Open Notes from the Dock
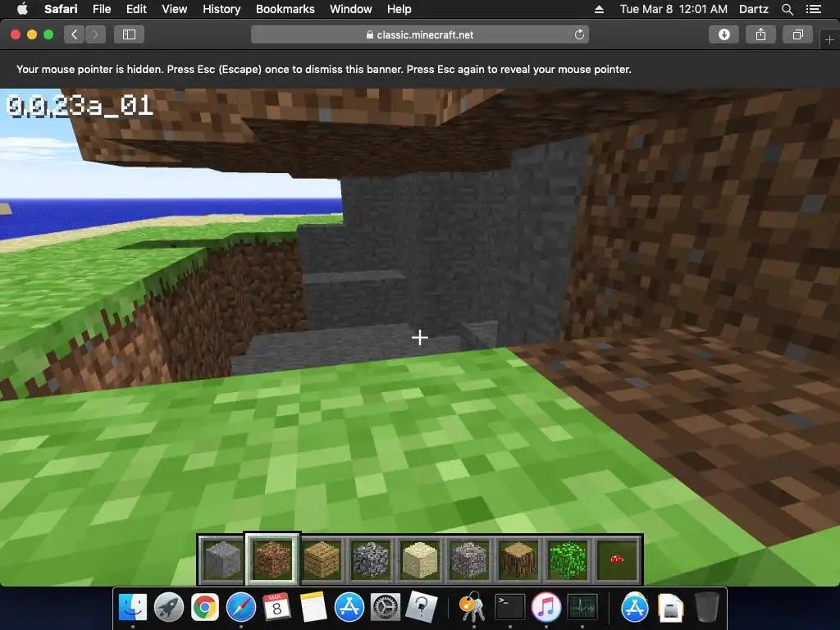Image resolution: width=840 pixels, height=630 pixels. click(x=313, y=608)
